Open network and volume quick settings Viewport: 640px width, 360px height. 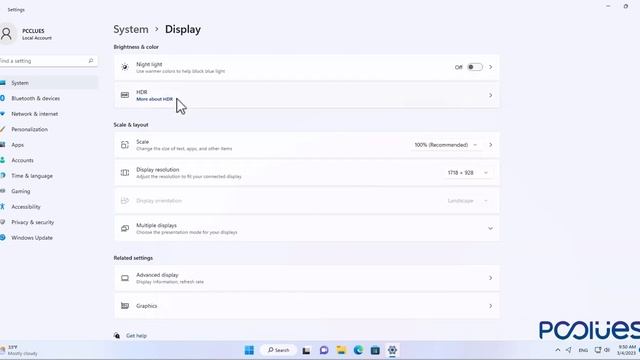602,350
